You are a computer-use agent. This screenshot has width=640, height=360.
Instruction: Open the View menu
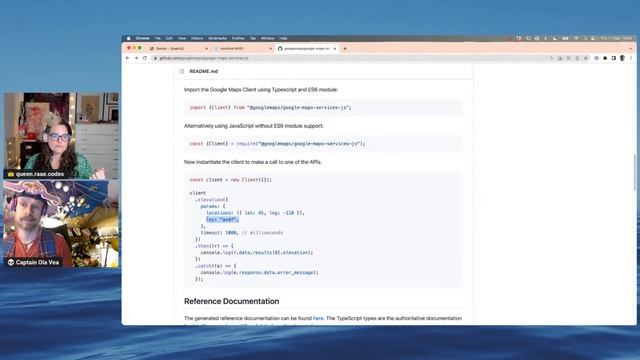click(x=182, y=38)
